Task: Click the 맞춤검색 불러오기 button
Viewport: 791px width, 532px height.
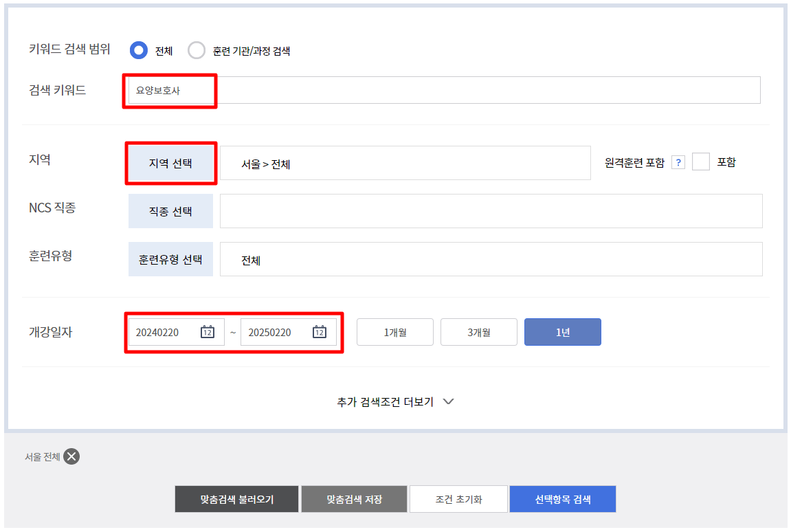Action: (x=236, y=499)
